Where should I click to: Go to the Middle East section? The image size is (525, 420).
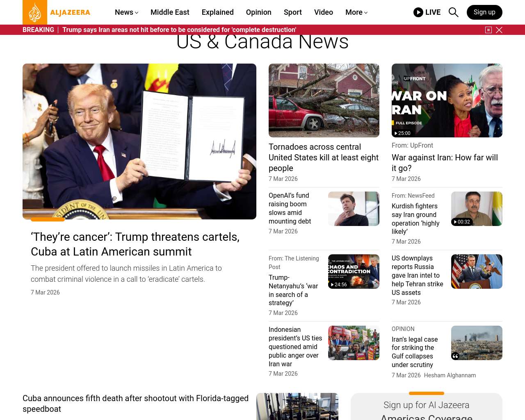pyautogui.click(x=170, y=12)
